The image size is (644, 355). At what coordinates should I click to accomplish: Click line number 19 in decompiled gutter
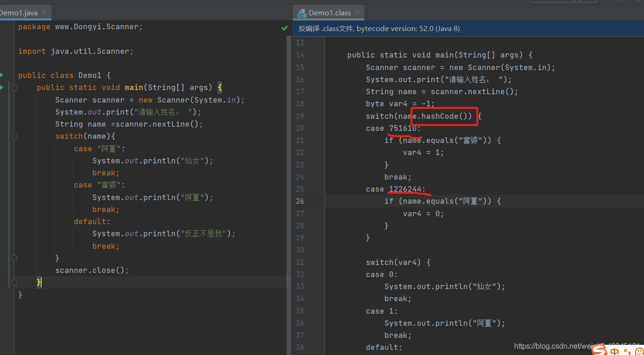[300, 116]
